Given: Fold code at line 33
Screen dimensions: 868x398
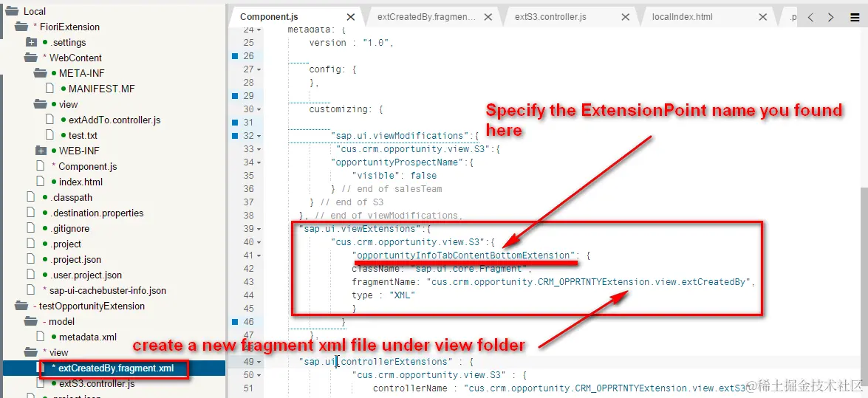Looking at the screenshot, I should (x=259, y=149).
